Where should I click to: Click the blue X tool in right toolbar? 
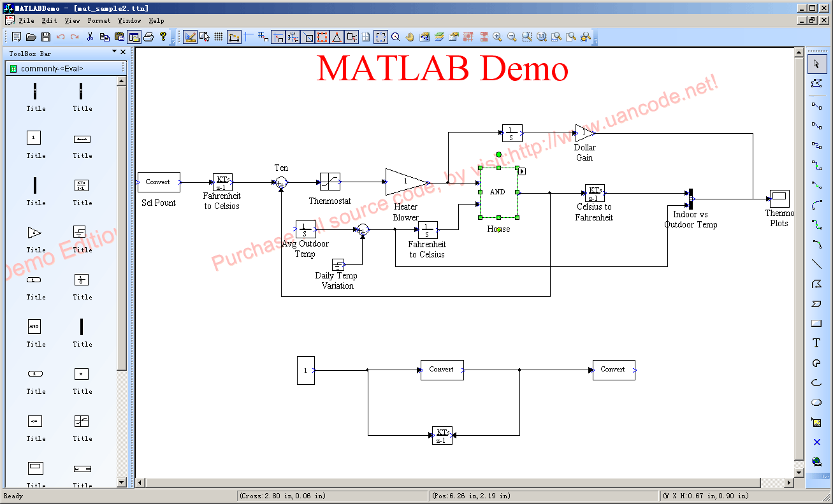816,442
